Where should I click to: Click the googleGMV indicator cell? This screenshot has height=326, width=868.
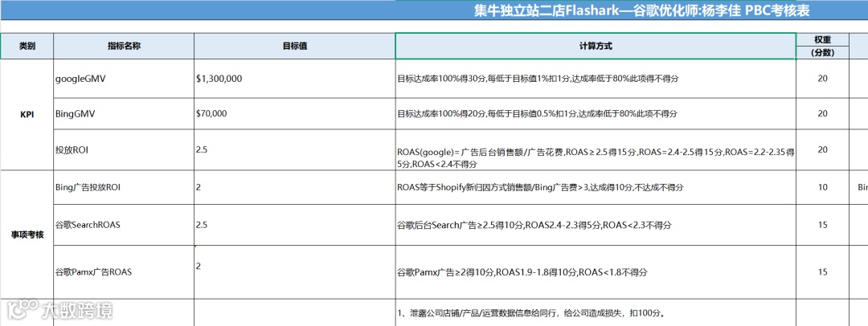click(x=124, y=79)
